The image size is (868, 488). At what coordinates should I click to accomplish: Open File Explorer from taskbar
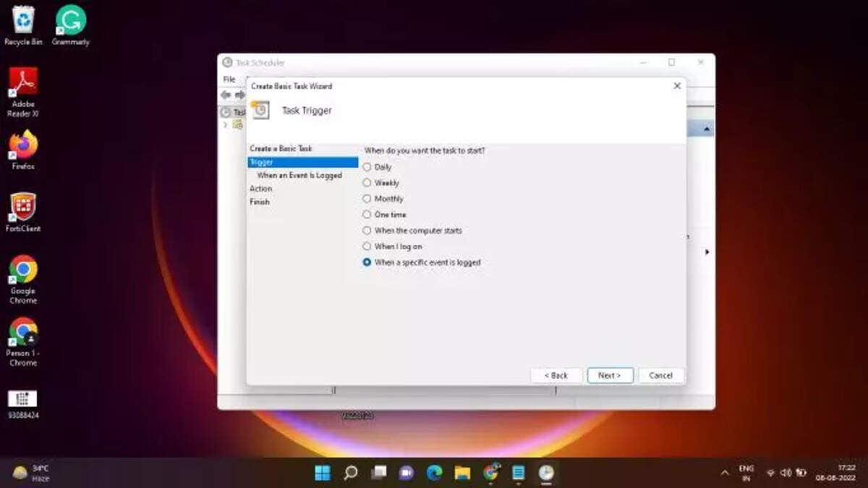(x=462, y=473)
